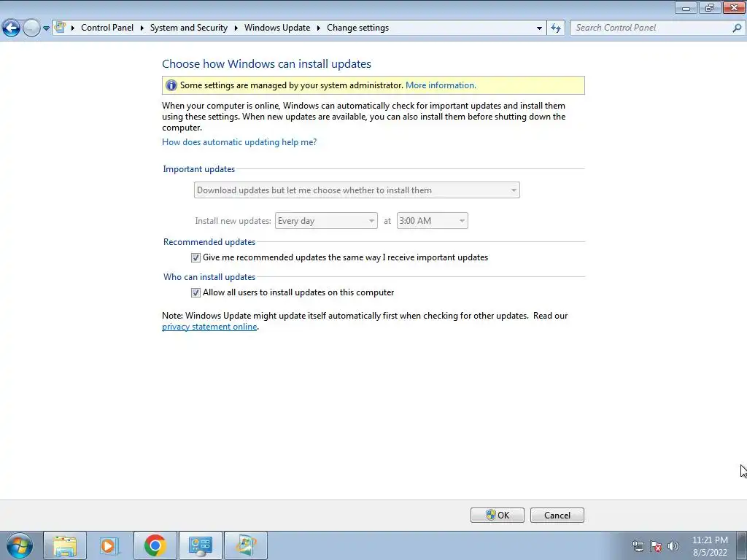Open Action Center flag icon
The width and height of the screenshot is (747, 560).
[x=656, y=546]
